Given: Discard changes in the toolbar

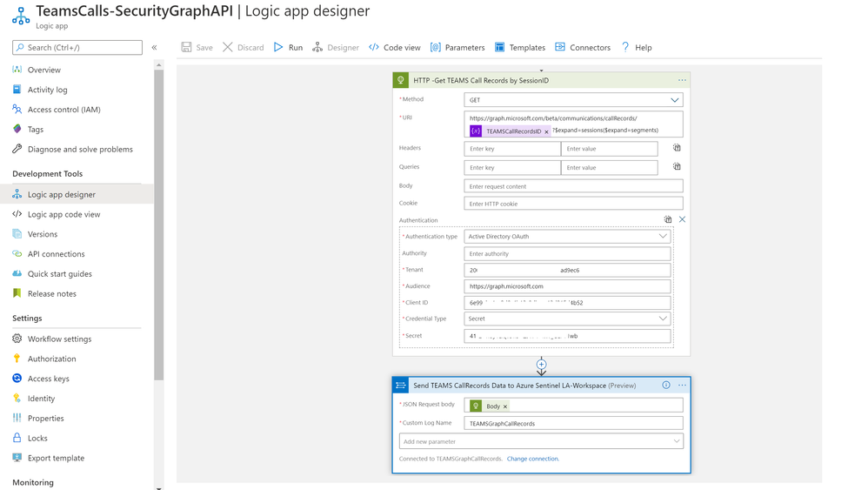Looking at the screenshot, I should [x=244, y=48].
